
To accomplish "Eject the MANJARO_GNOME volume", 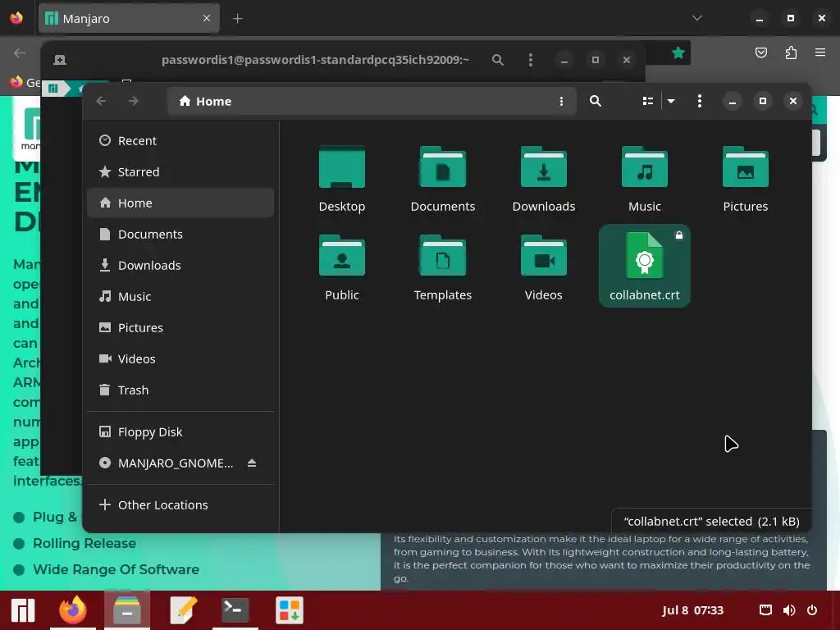I will [252, 463].
